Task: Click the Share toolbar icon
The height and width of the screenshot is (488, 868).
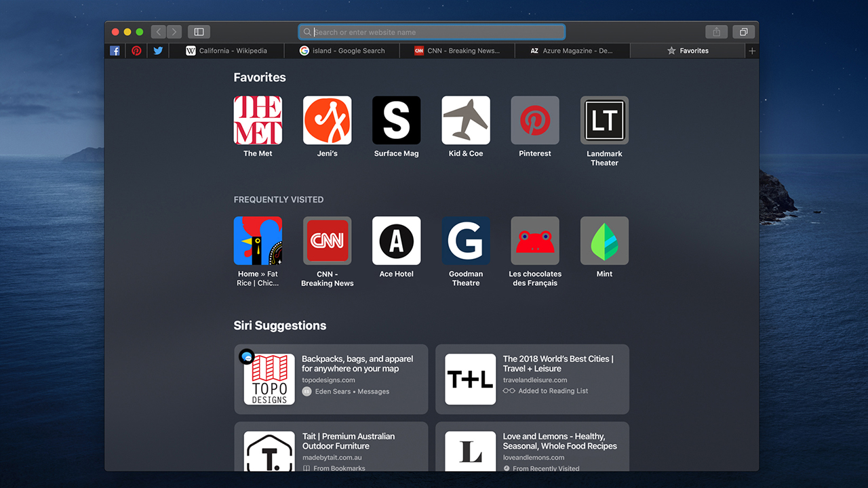Action: click(x=716, y=32)
